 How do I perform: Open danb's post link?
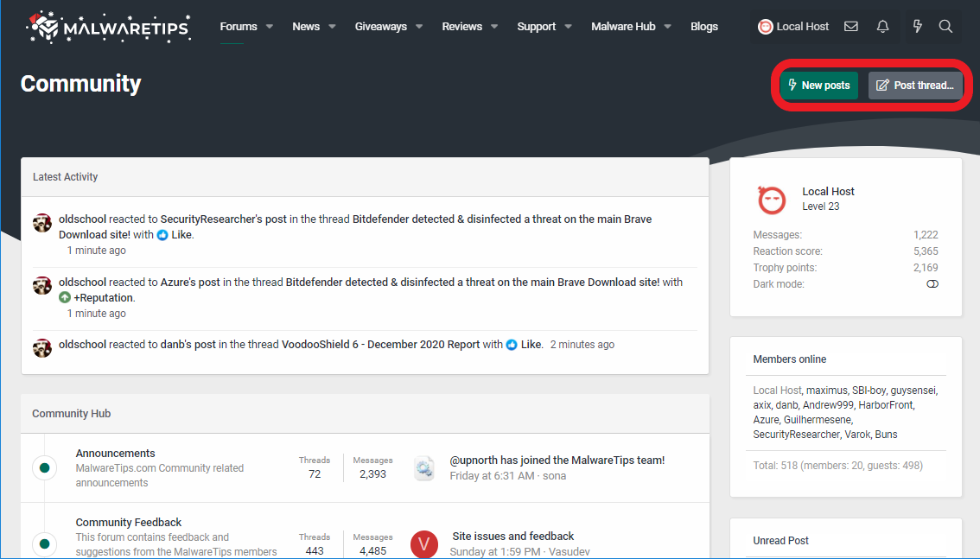(x=188, y=345)
